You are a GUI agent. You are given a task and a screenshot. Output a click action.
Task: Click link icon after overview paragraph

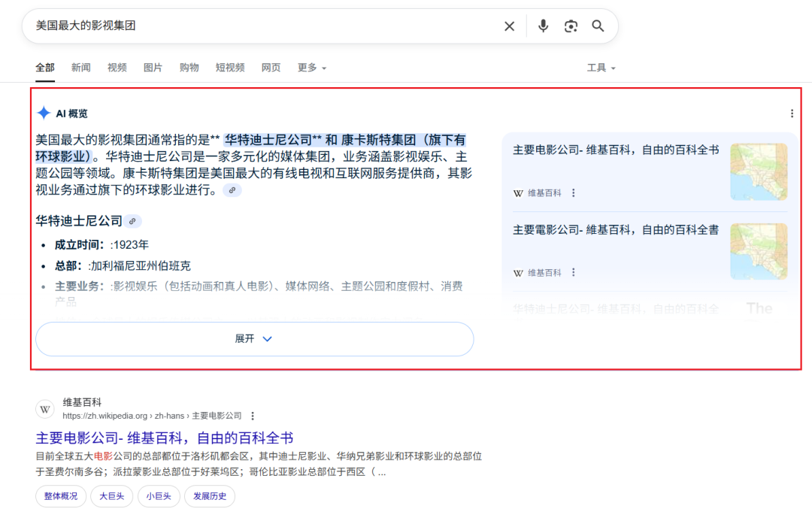click(x=232, y=191)
